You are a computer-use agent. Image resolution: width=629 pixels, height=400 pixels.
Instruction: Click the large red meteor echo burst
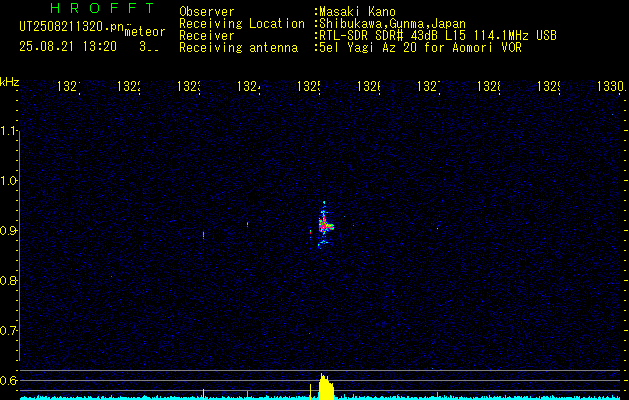325,225
